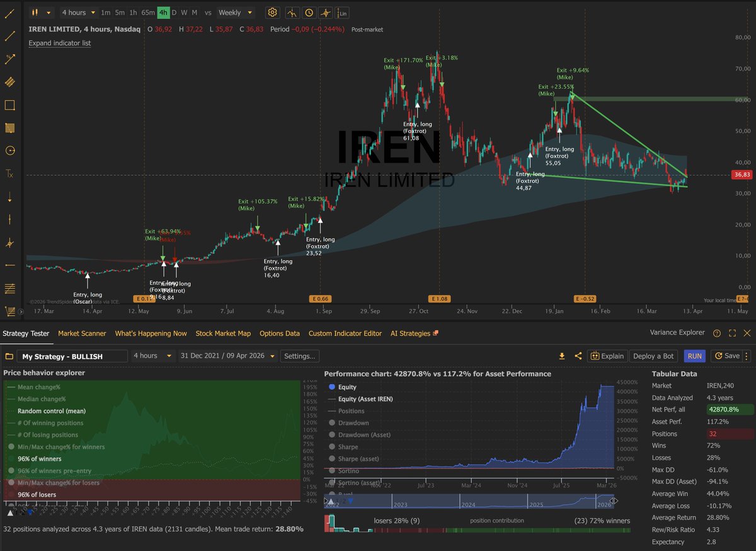Switch to the 1m timeframe
Screen dimensions: 756x551
tap(106, 13)
